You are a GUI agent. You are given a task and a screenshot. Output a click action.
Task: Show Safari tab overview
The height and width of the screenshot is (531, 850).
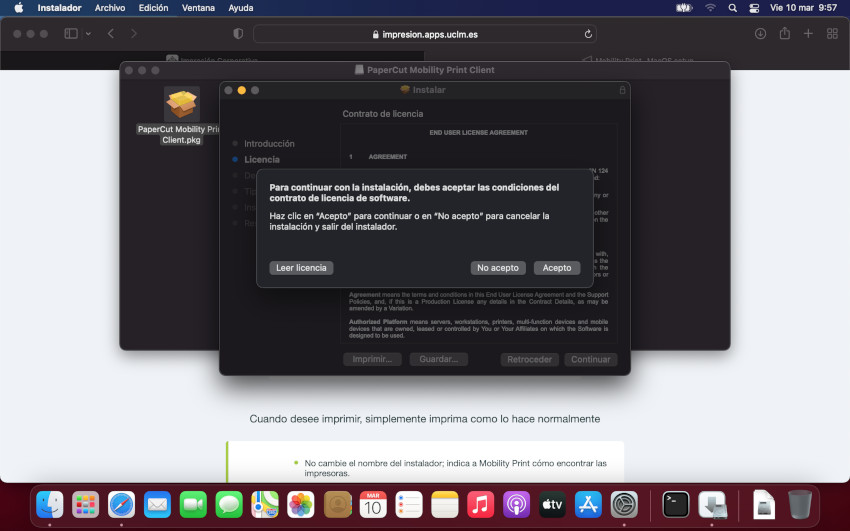click(833, 34)
